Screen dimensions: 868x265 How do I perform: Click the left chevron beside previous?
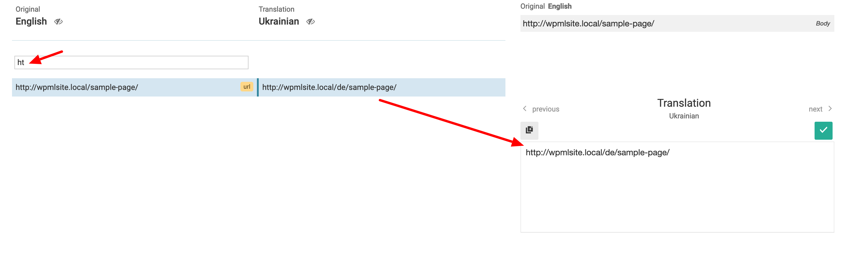point(525,109)
